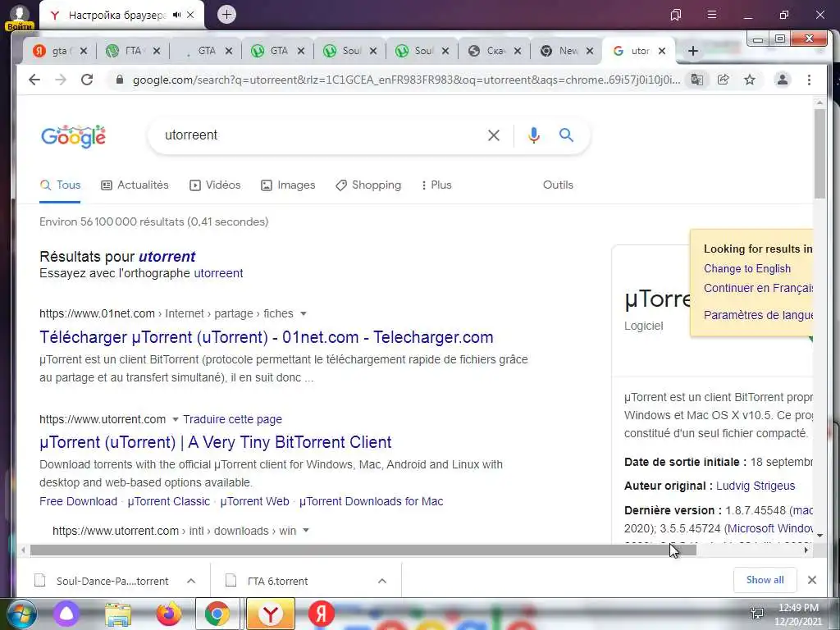Open options chevron for Soul-Dance-Pa torrent download
840x630 pixels.
[190, 581]
